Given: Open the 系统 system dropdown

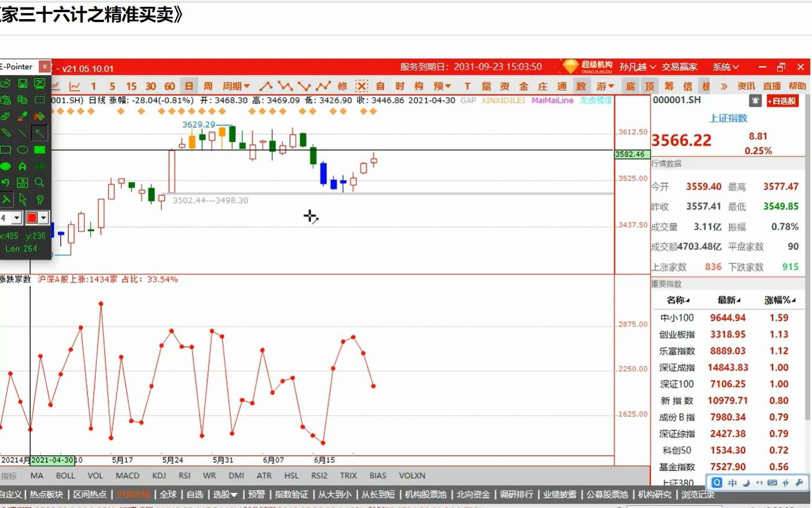Looking at the screenshot, I should 726,67.
